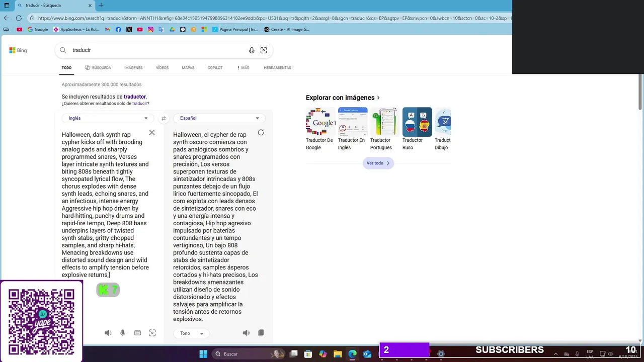644x362 pixels.
Task: Open the tab actions menu icon
Action: (7, 6)
